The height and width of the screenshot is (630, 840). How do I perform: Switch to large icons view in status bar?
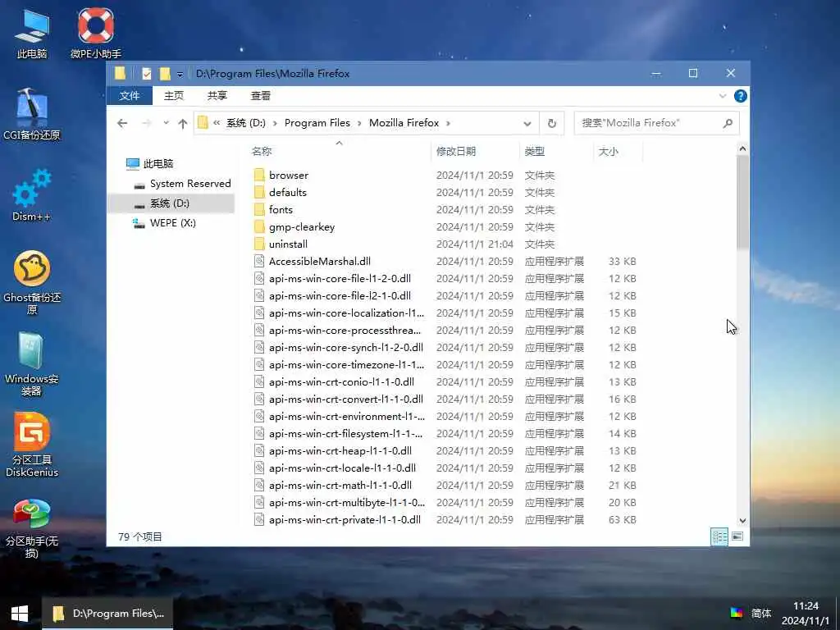[x=737, y=536]
